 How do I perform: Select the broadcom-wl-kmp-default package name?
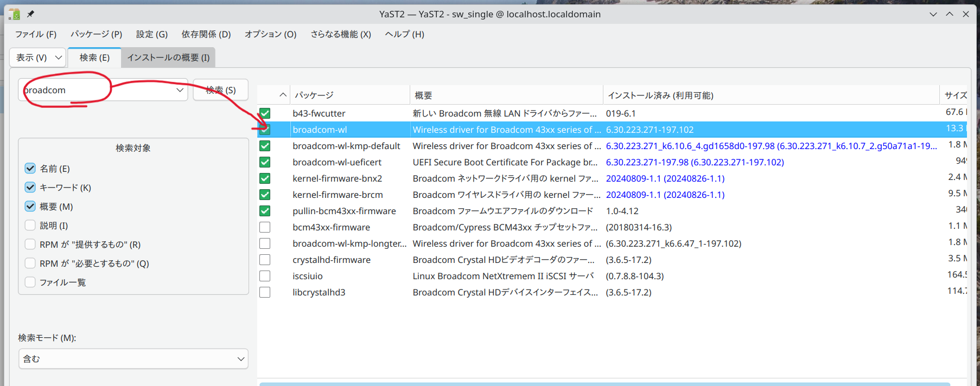(x=346, y=146)
